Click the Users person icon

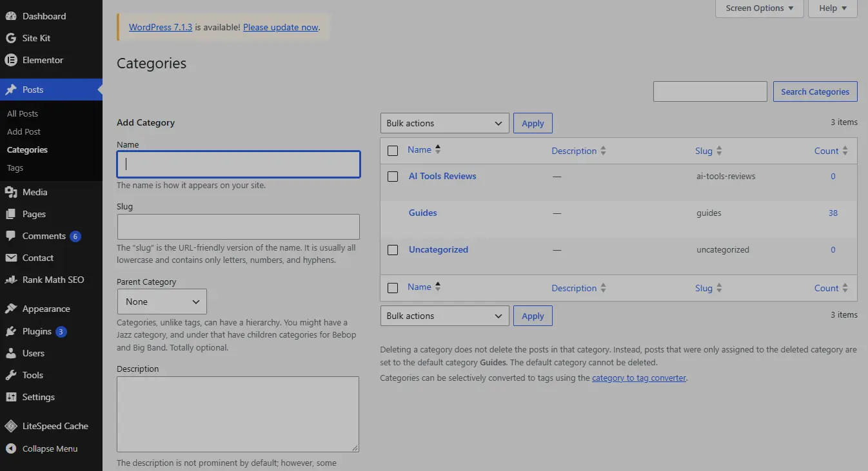pyautogui.click(x=11, y=353)
